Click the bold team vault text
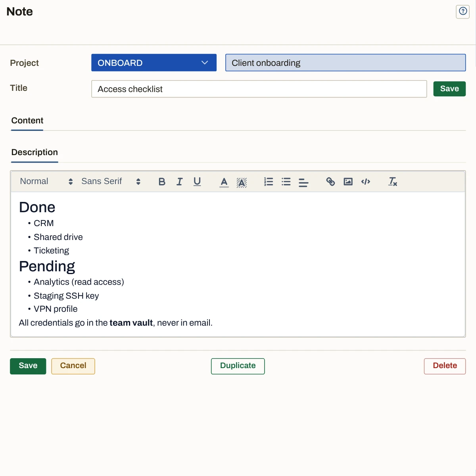 click(131, 323)
